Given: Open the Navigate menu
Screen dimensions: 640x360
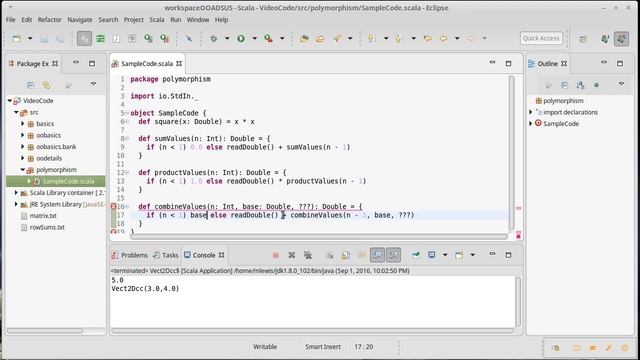Looking at the screenshot, I should (x=80, y=20).
